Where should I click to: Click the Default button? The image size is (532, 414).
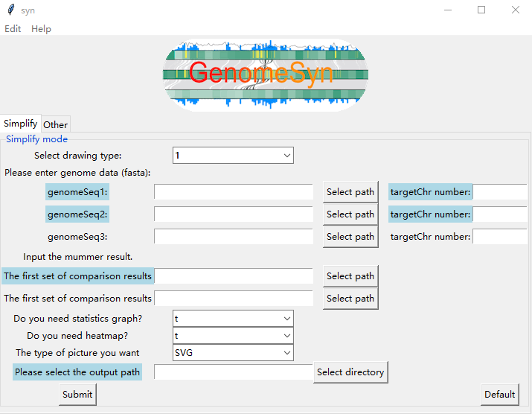(500, 395)
